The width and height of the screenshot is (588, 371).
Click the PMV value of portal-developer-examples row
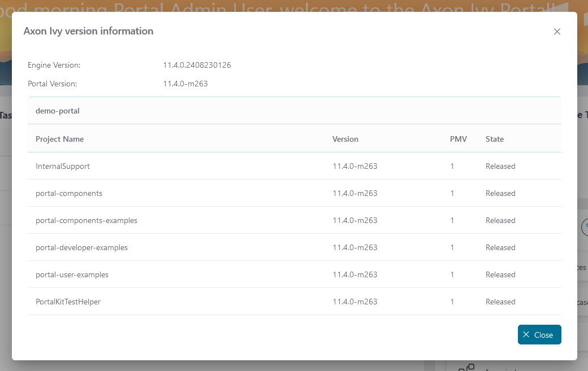[x=452, y=247]
